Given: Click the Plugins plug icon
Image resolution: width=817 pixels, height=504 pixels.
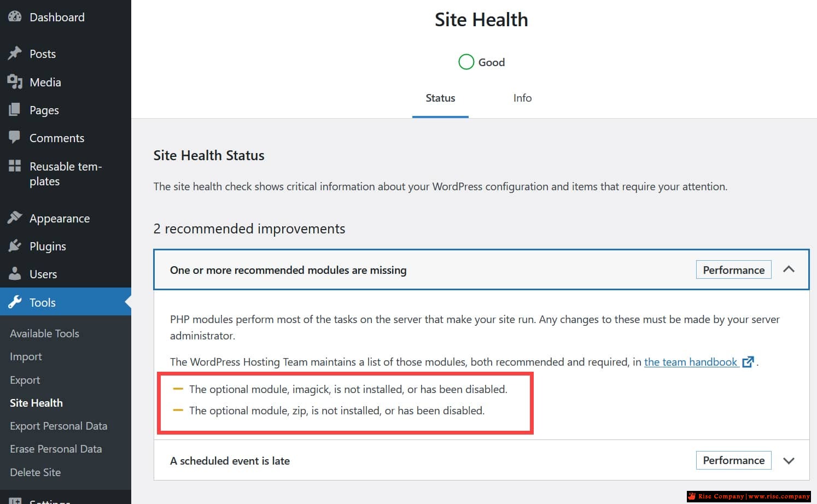Looking at the screenshot, I should point(15,246).
